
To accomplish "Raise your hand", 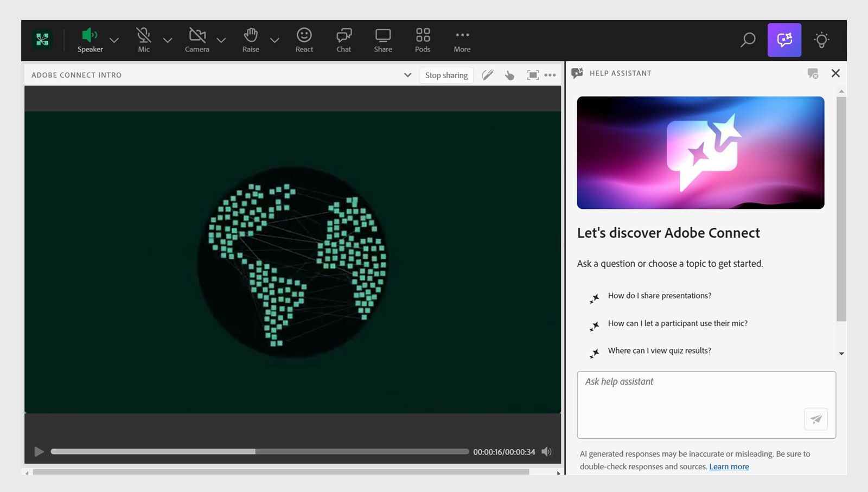I will (x=251, y=41).
